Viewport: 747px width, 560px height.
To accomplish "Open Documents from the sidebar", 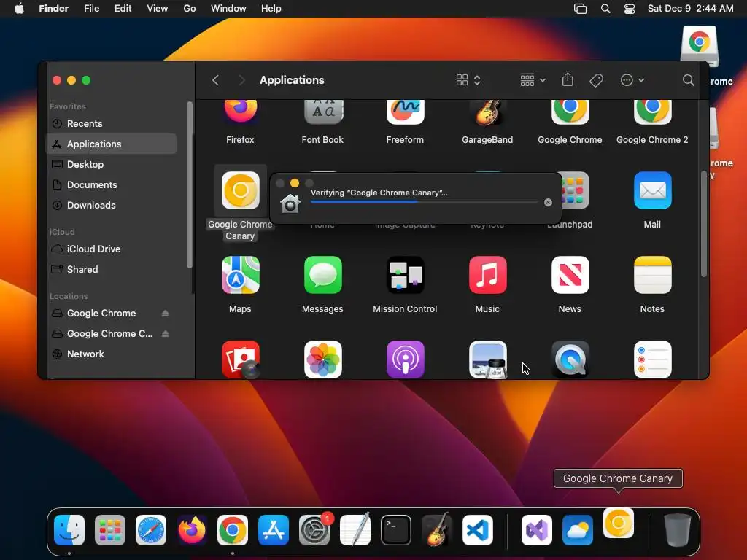I will click(x=112, y=184).
